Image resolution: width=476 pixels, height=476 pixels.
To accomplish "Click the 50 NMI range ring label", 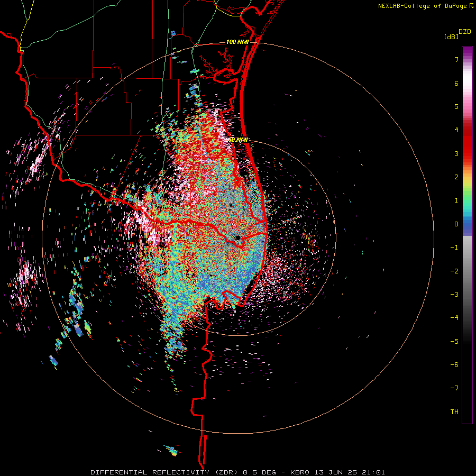I will tap(239, 140).
